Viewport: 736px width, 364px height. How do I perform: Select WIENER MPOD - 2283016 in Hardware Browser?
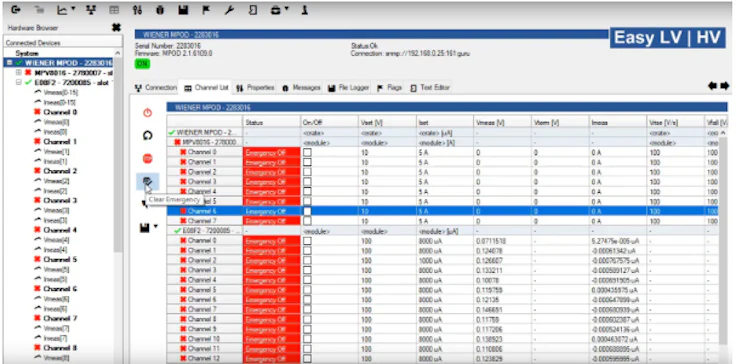69,62
